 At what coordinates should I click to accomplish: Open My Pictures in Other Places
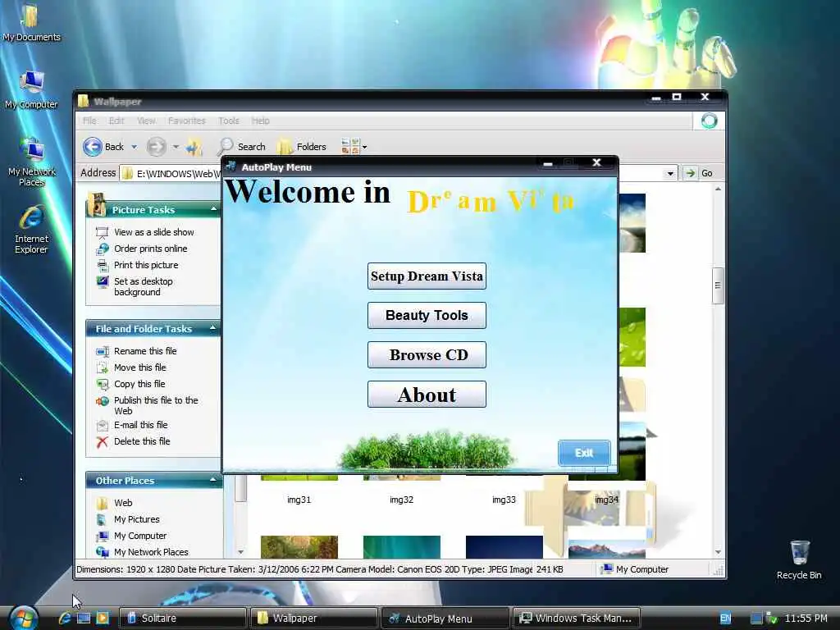click(137, 519)
